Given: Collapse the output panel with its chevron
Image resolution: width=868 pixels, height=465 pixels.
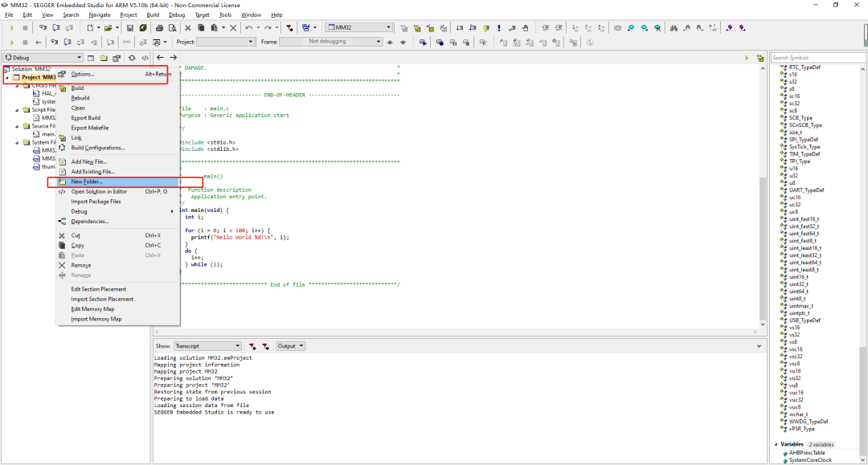Looking at the screenshot, I should (759, 346).
